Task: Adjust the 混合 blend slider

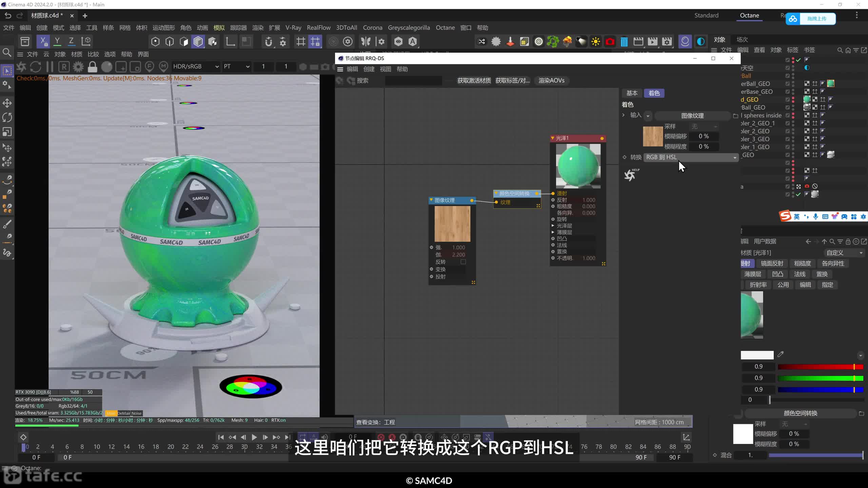Action: point(815,455)
